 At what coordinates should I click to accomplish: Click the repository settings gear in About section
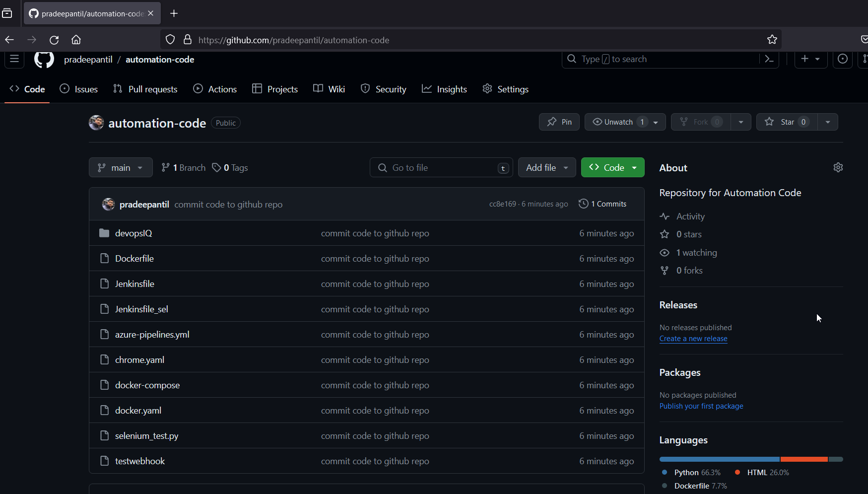point(838,167)
